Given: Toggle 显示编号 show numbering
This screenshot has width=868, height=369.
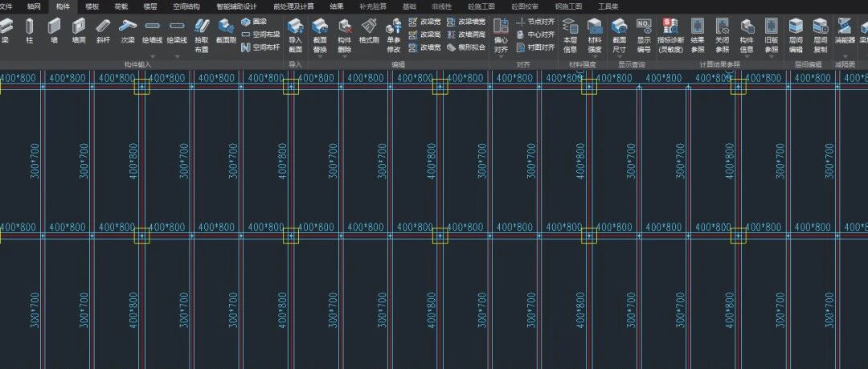Looking at the screenshot, I should click(x=644, y=35).
